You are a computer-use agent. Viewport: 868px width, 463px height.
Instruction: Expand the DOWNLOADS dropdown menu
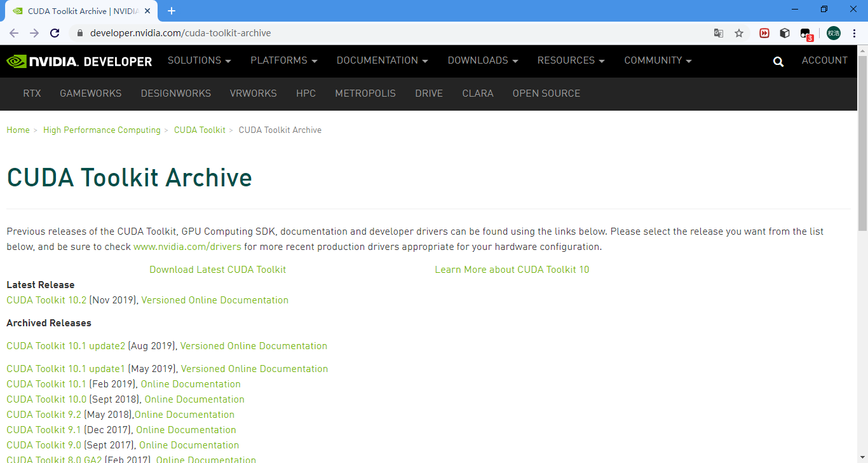tap(483, 60)
